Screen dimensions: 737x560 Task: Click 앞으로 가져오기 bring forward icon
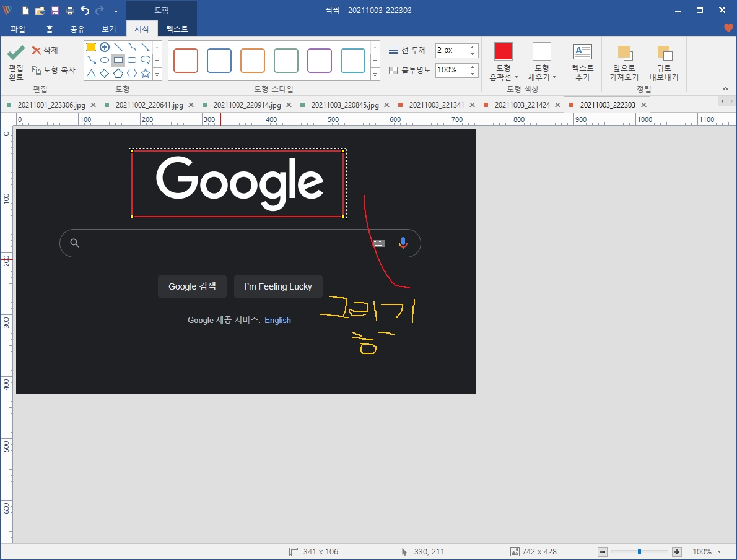click(624, 53)
